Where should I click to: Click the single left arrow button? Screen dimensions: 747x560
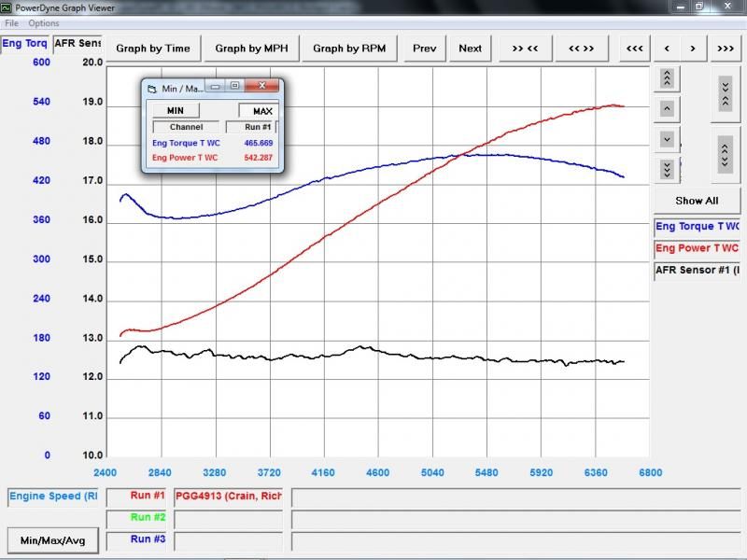click(666, 49)
